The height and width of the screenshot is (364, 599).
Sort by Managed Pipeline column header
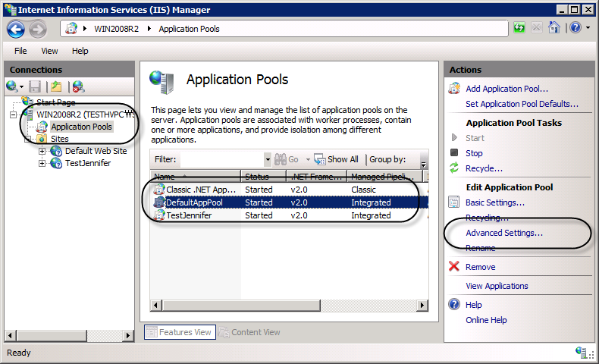tap(384, 177)
